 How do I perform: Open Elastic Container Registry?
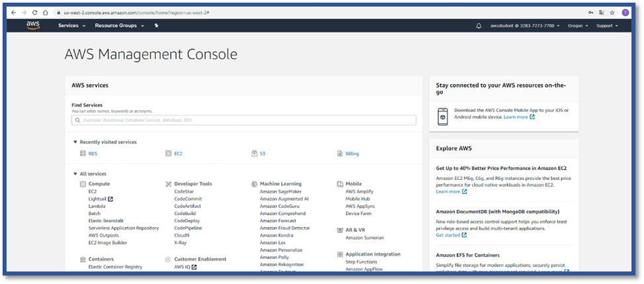116,267
